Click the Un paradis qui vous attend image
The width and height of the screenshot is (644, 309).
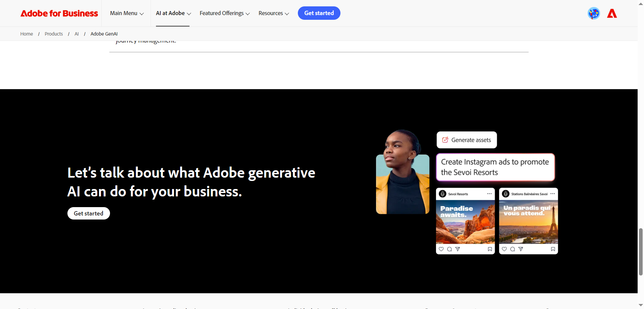click(528, 222)
